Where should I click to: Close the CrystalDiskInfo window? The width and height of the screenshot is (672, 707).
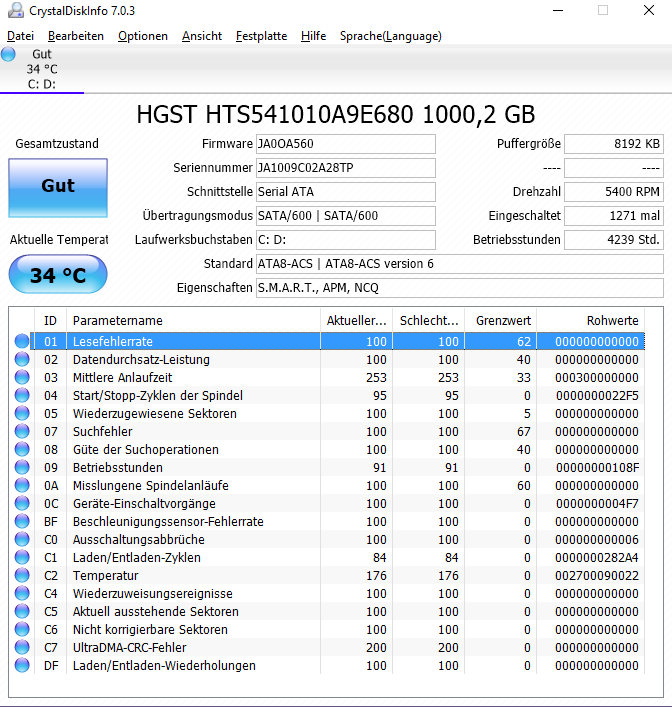649,10
